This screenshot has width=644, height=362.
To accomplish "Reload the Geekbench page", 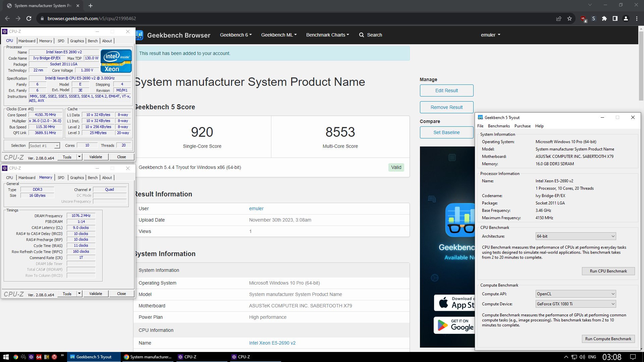I will 29,18.
